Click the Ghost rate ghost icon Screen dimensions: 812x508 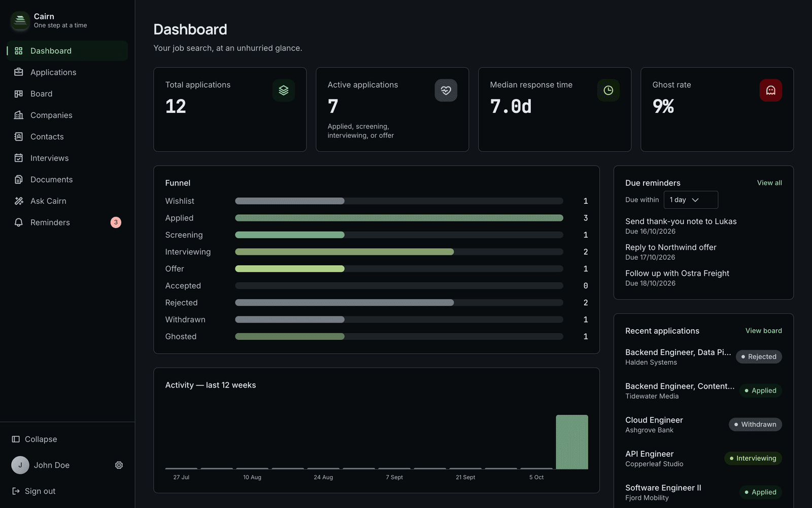click(x=771, y=90)
